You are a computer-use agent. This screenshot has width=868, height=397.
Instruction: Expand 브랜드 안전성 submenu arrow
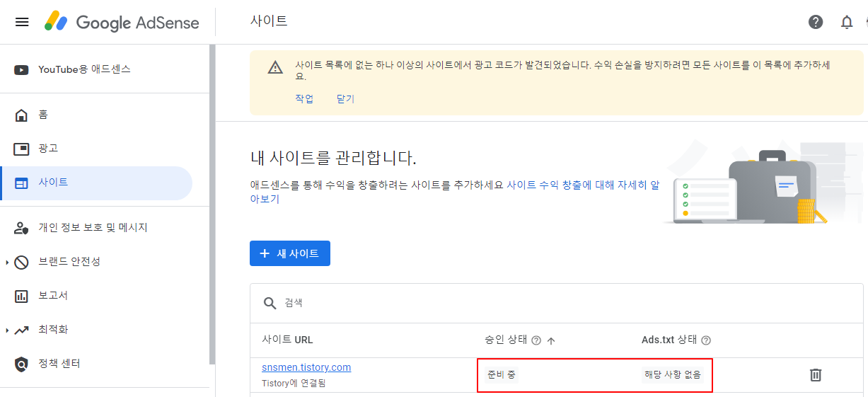(7, 262)
